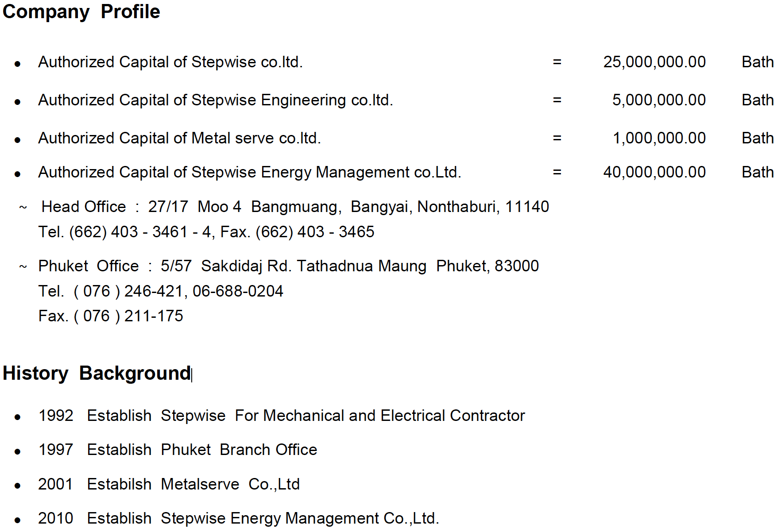Click the Head Office address line
The height and width of the screenshot is (532, 781).
[x=295, y=207]
